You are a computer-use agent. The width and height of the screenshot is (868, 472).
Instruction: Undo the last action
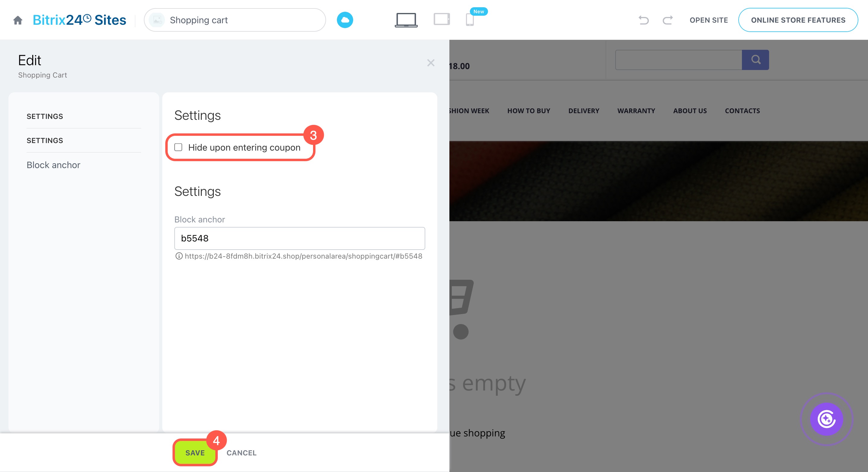[x=644, y=20]
